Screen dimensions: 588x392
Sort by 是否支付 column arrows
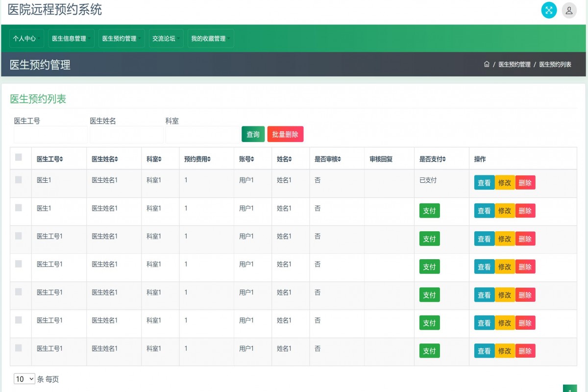tap(443, 159)
